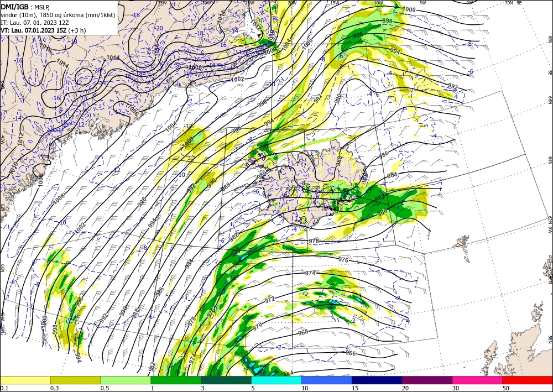The image size is (553, 392).
Task: Click the navy 15–20 mm legend swatch
Action: 377,380
